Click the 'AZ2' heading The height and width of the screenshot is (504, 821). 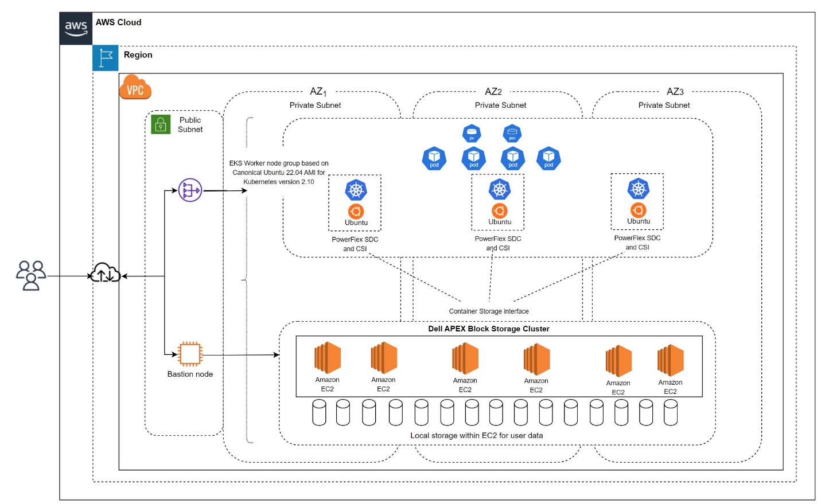pyautogui.click(x=493, y=91)
